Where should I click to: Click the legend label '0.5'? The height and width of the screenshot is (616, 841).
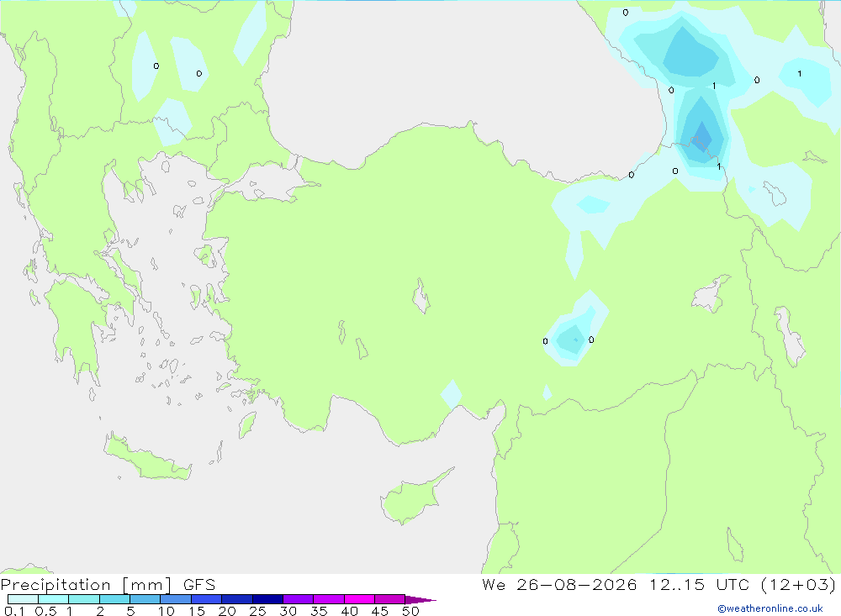pyautogui.click(x=45, y=611)
